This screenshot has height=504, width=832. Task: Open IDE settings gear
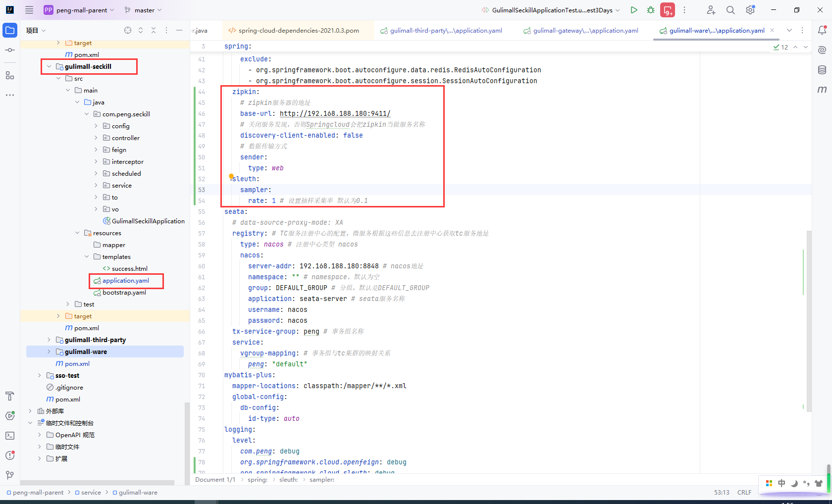750,10
